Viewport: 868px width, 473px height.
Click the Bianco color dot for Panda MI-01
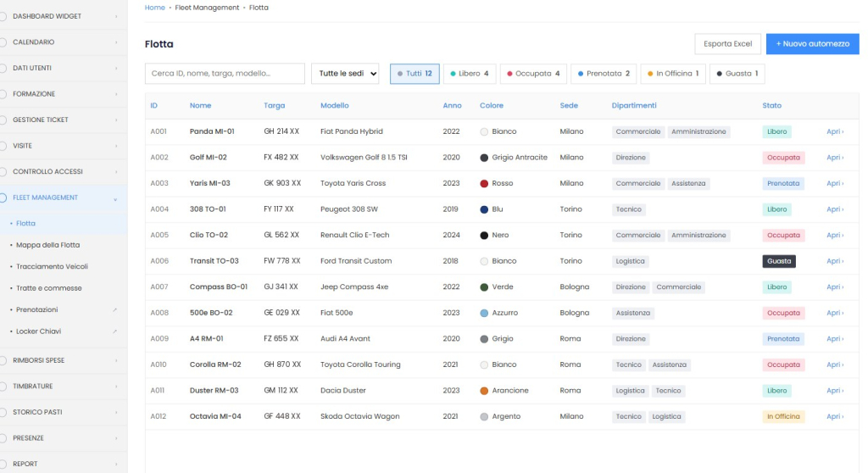point(484,132)
